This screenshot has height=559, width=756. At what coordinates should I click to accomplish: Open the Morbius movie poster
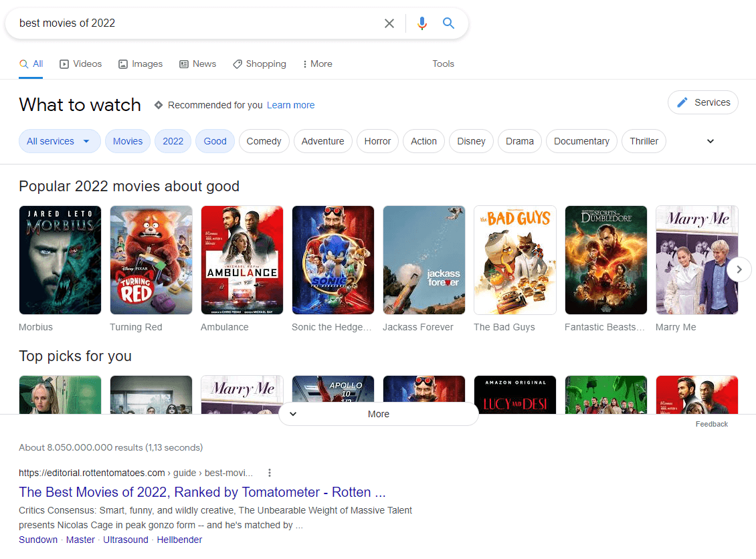(60, 260)
